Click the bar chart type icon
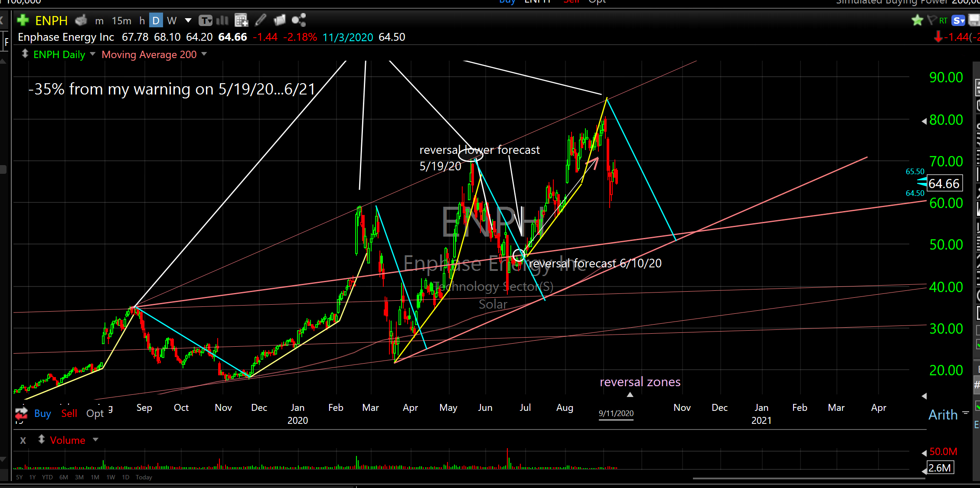980x488 pixels. coord(222,20)
